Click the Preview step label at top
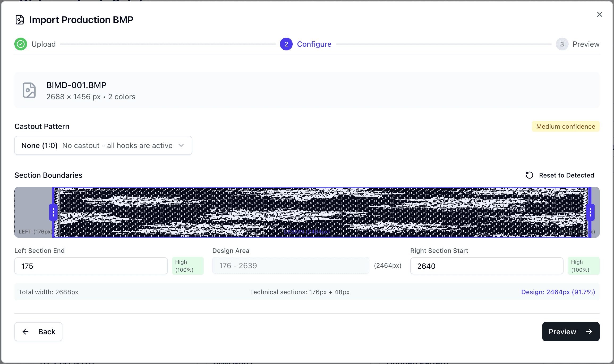614x364 pixels. [586, 44]
